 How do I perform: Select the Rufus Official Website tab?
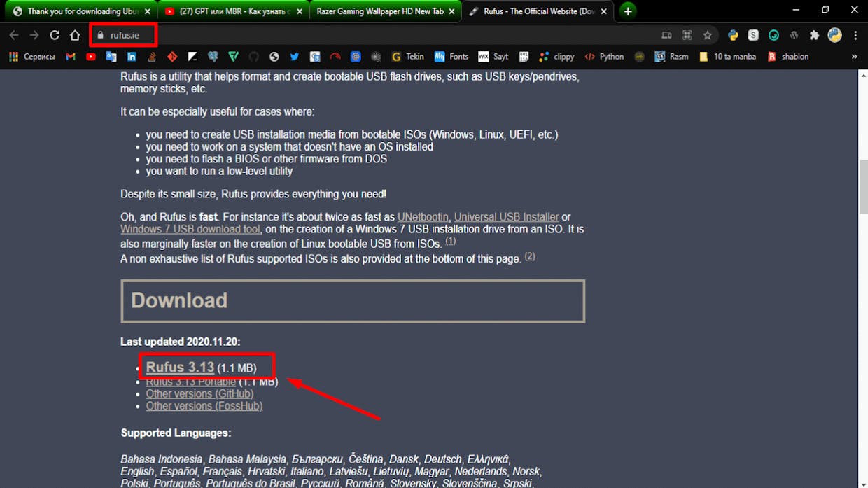538,11
